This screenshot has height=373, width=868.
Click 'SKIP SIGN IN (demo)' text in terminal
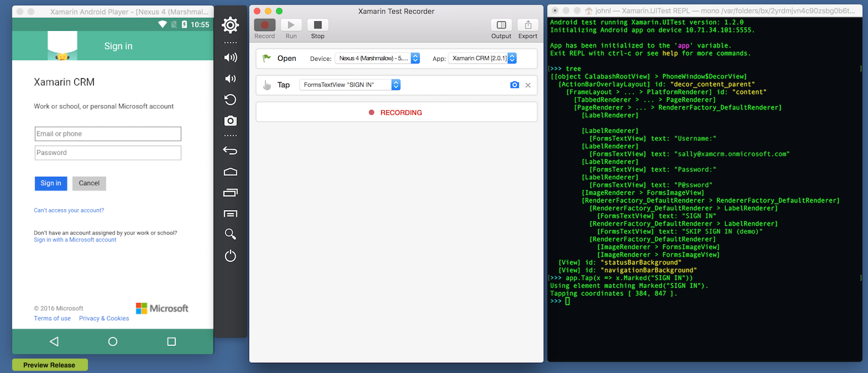[722, 232]
